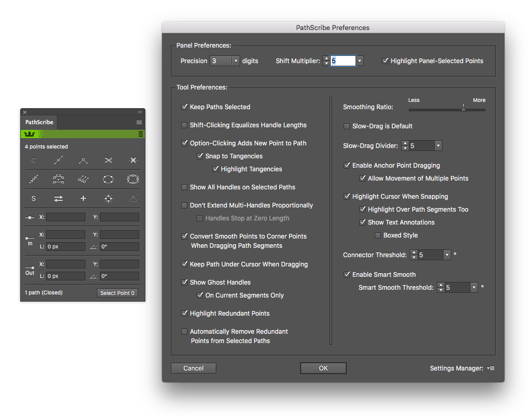
Task: Click the plain ellipse path icon
Action: click(x=108, y=179)
